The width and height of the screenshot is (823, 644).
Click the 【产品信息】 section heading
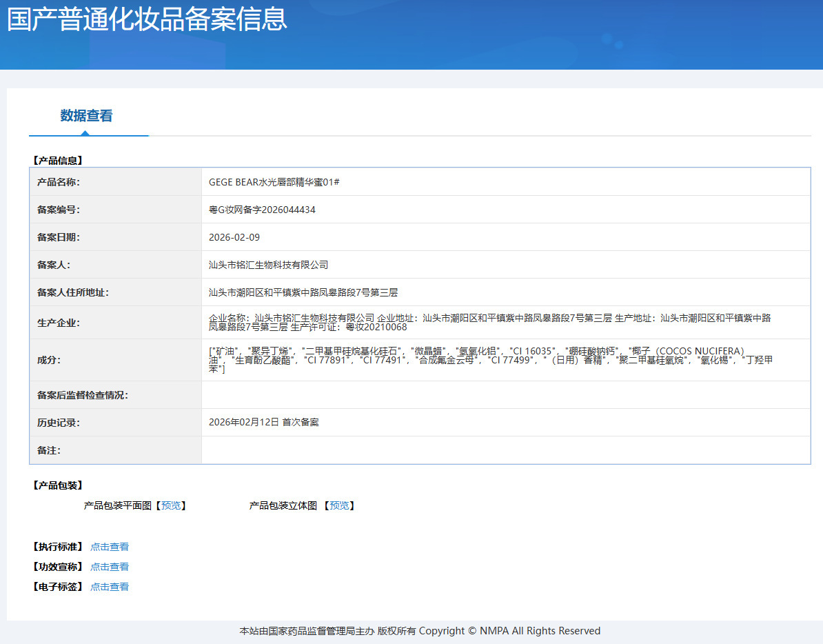click(58, 161)
